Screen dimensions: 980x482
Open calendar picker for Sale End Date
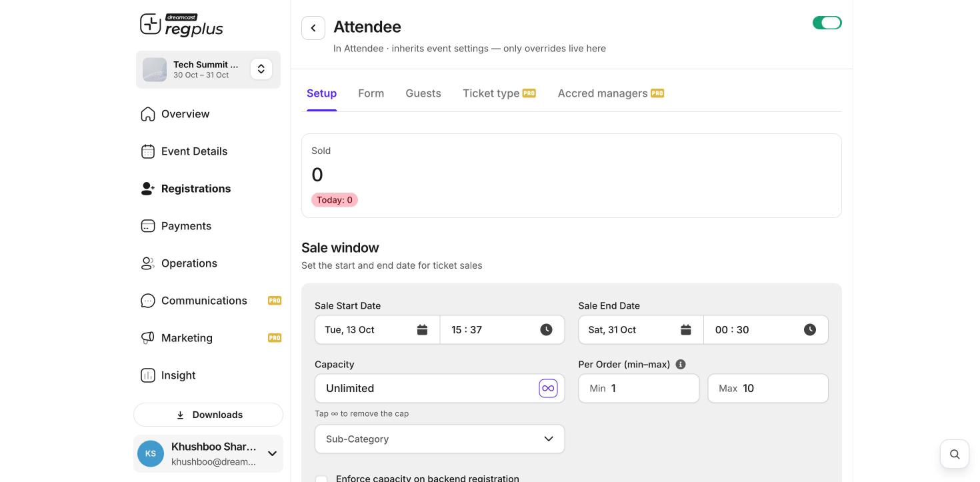point(686,330)
